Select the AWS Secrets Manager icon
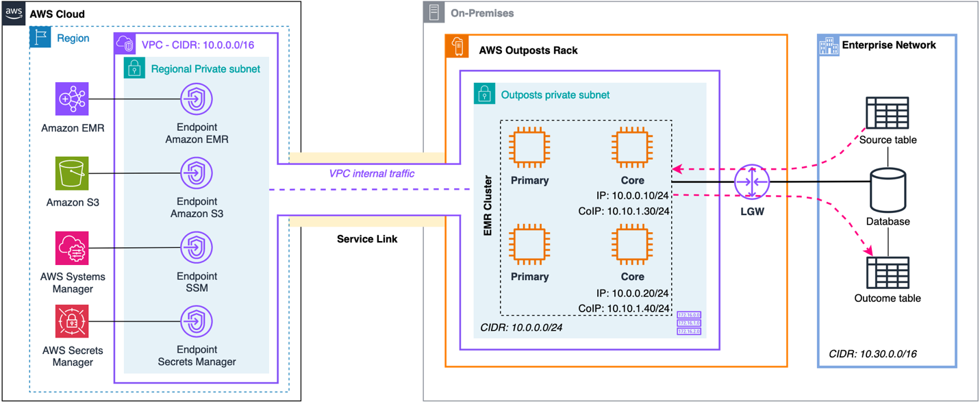 (x=73, y=322)
